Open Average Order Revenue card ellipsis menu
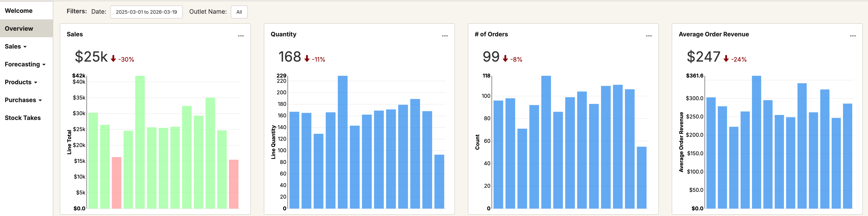The image size is (868, 216). point(853,35)
